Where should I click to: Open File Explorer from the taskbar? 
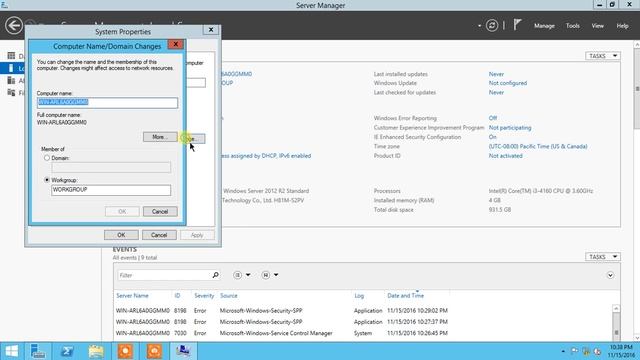point(96,351)
